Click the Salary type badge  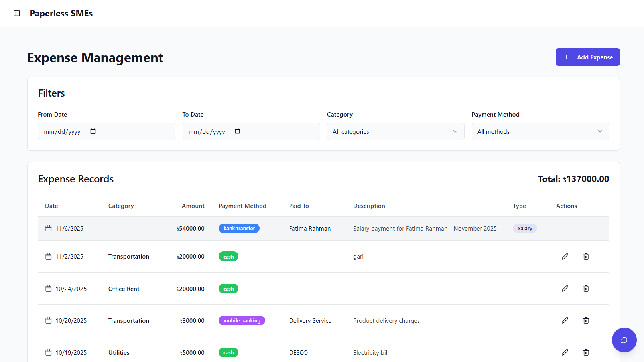pyautogui.click(x=524, y=228)
